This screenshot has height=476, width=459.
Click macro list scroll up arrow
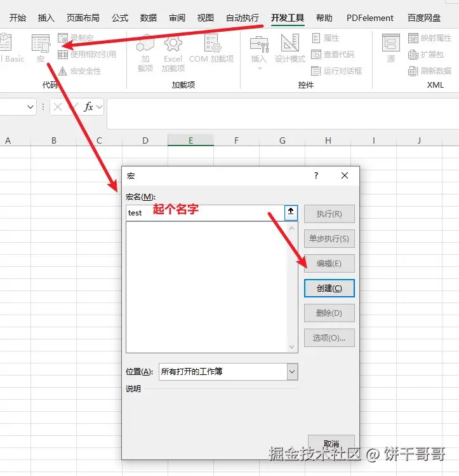[x=291, y=229]
